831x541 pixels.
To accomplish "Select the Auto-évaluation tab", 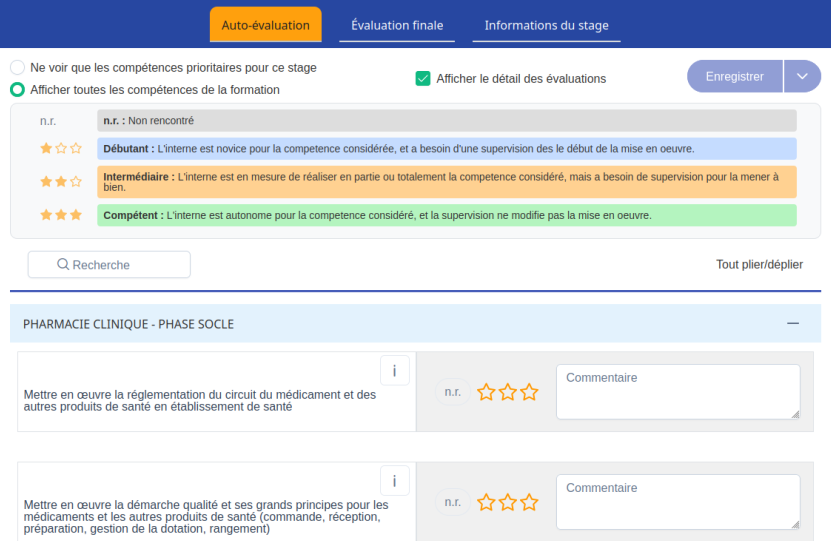I will [265, 25].
